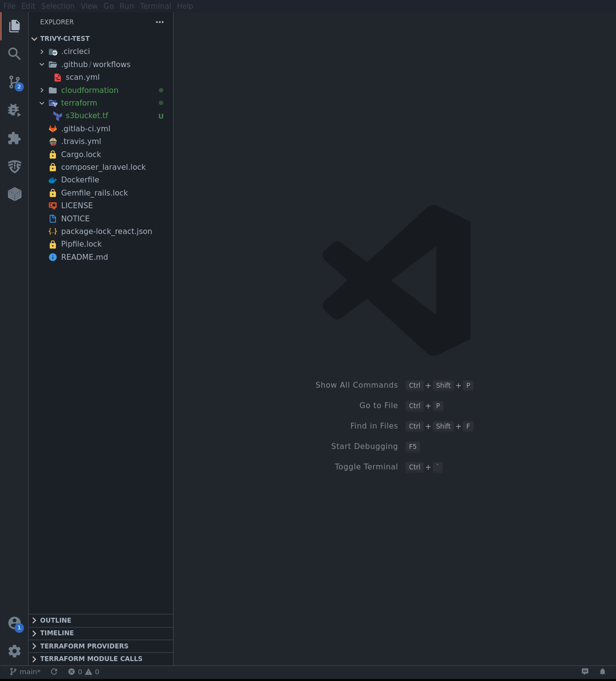Open the Manage gear icon

coord(15,651)
